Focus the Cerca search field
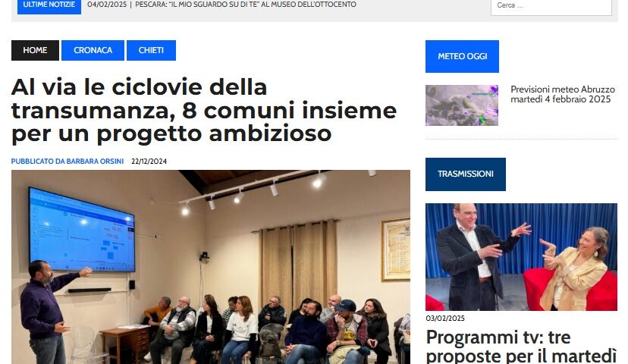The image size is (628, 364). 551,6
